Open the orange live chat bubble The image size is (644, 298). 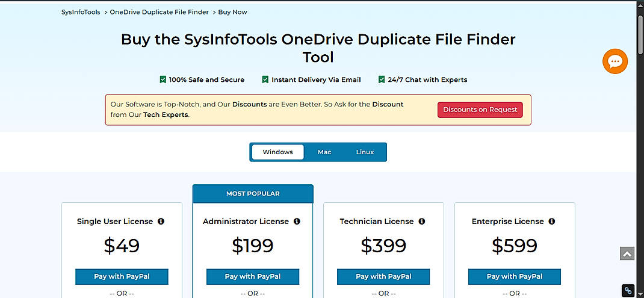click(615, 61)
